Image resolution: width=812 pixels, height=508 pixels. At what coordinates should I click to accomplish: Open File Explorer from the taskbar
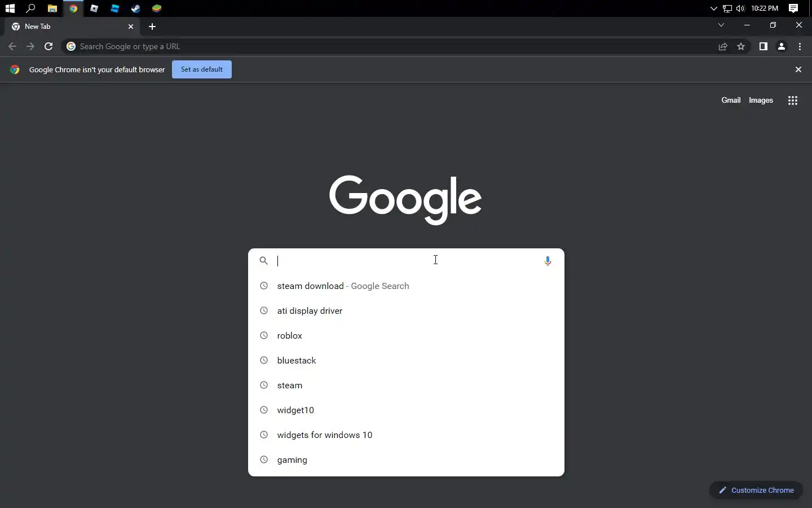[x=52, y=8]
